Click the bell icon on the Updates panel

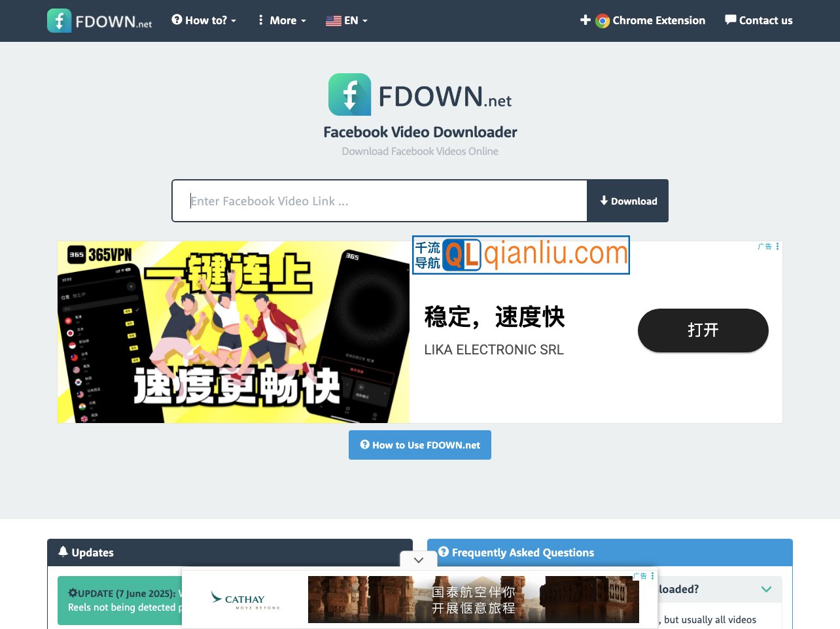pos(62,552)
